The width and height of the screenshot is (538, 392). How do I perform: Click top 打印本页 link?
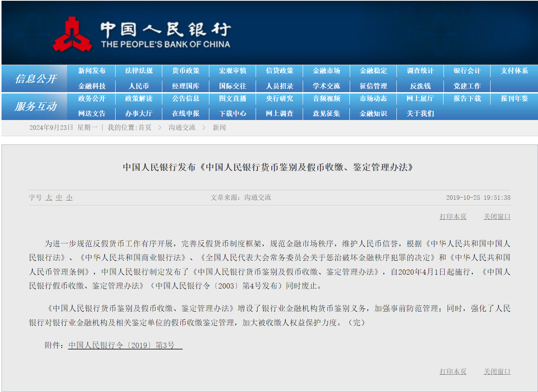(453, 217)
